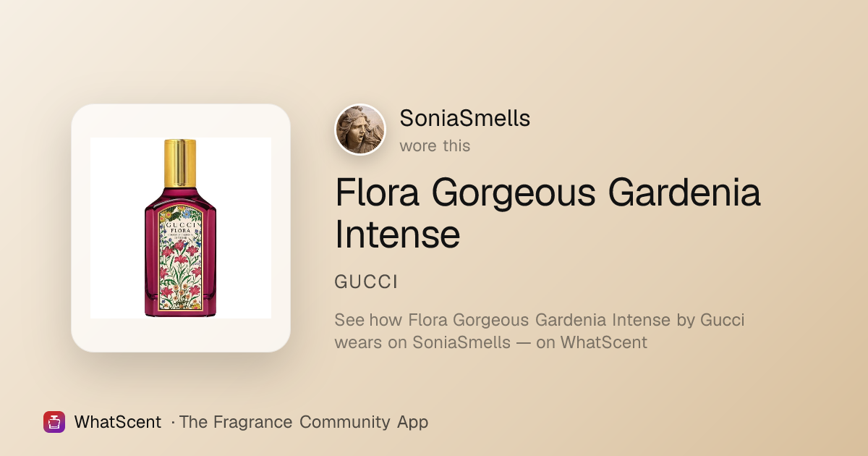Open the SoniaSmells username link

(x=465, y=119)
